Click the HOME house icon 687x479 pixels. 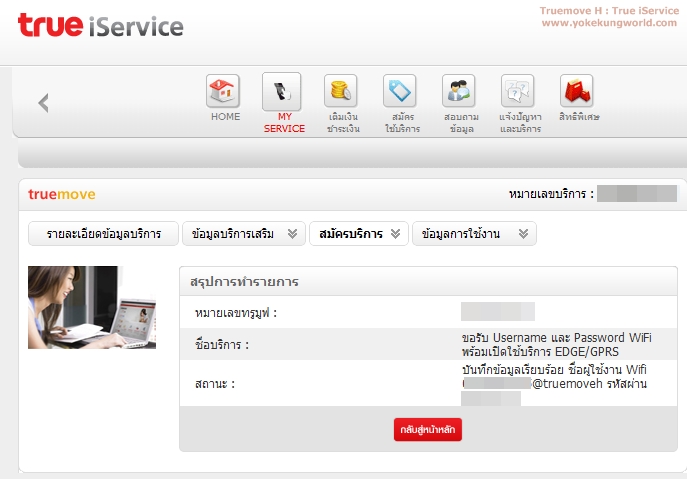pyautogui.click(x=223, y=91)
